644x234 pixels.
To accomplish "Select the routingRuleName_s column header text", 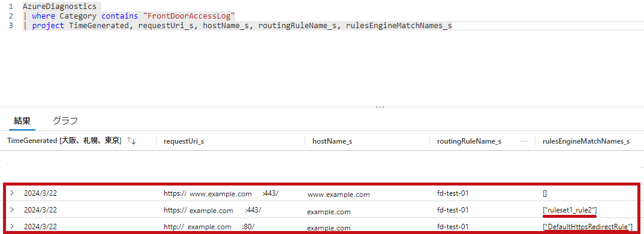I will point(469,141).
